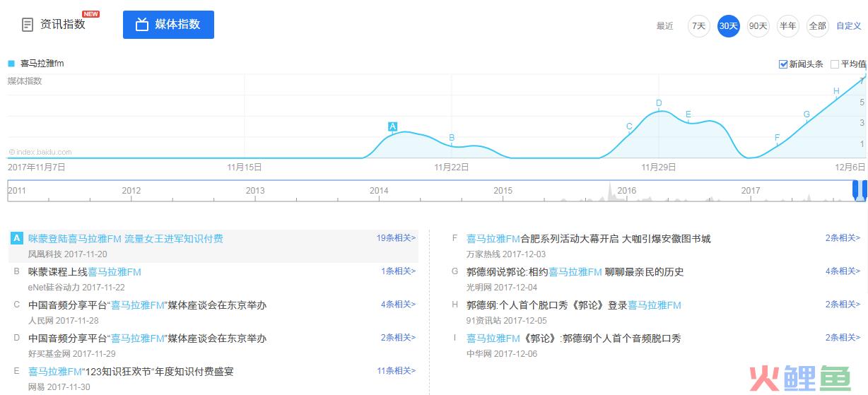Click the 2014 label on the timeline

click(x=379, y=191)
